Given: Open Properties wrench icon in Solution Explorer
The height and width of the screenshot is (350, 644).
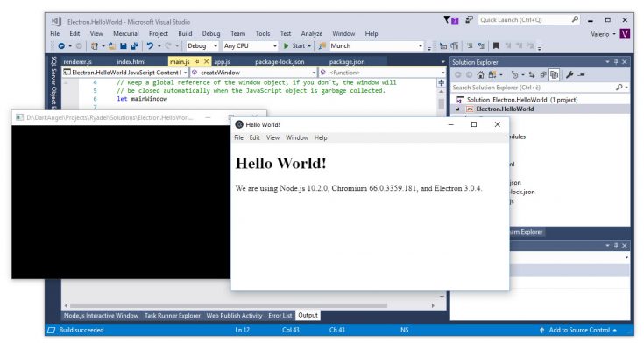Looking at the screenshot, I should tap(570, 74).
